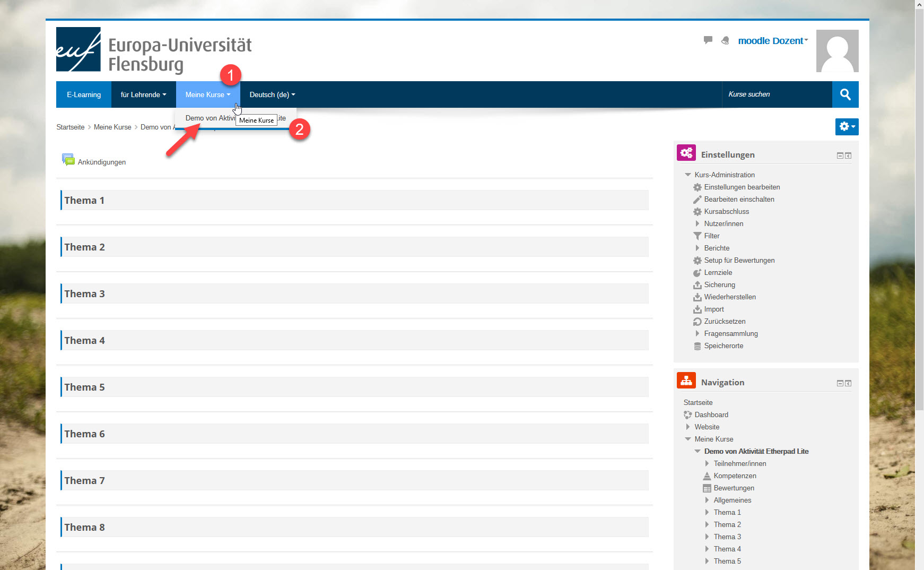
Task: Open the moodle Dozent user menu
Action: [x=772, y=41]
